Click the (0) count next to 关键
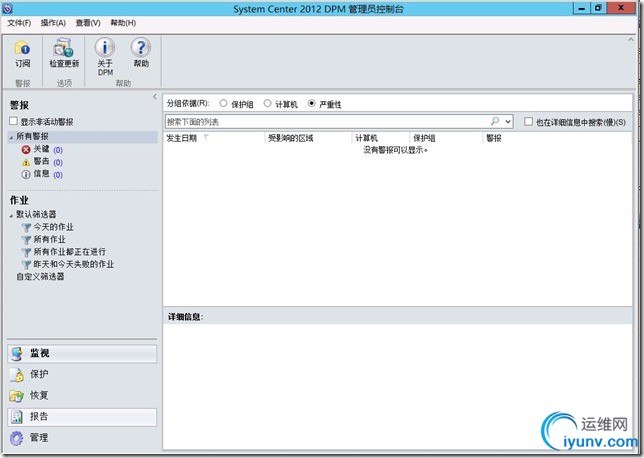644x458 pixels. point(58,150)
